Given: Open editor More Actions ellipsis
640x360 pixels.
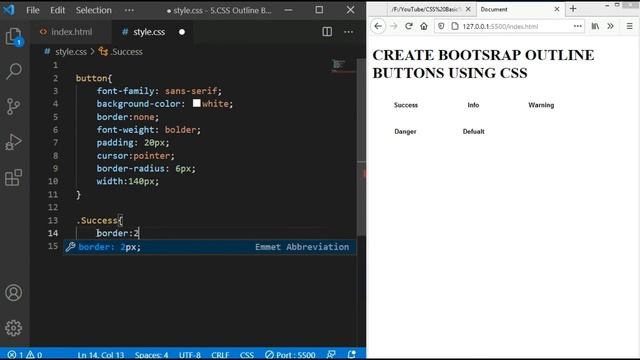Looking at the screenshot, I should pyautogui.click(x=349, y=32).
